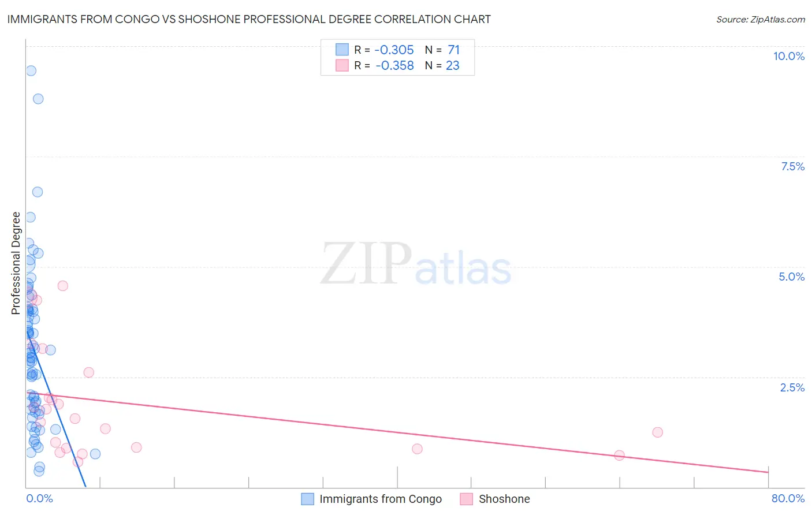Click the Professional Degree y-axis label
Image resolution: width=812 pixels, height=515 pixels.
coord(16,263)
